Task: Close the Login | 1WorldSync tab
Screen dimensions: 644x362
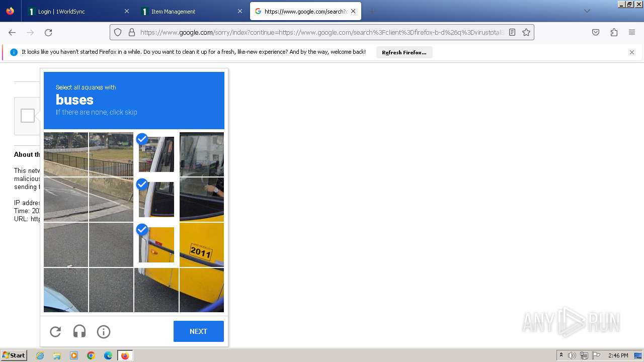Action: tap(127, 11)
